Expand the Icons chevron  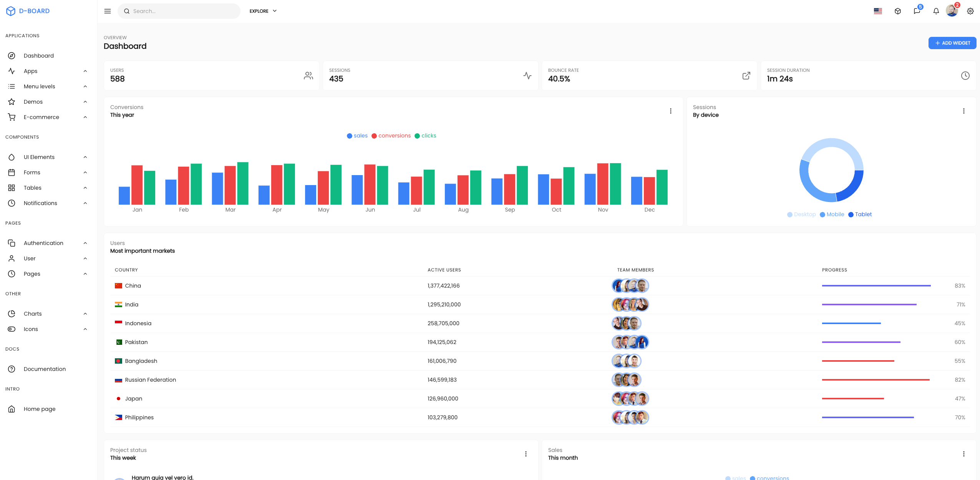click(x=85, y=329)
